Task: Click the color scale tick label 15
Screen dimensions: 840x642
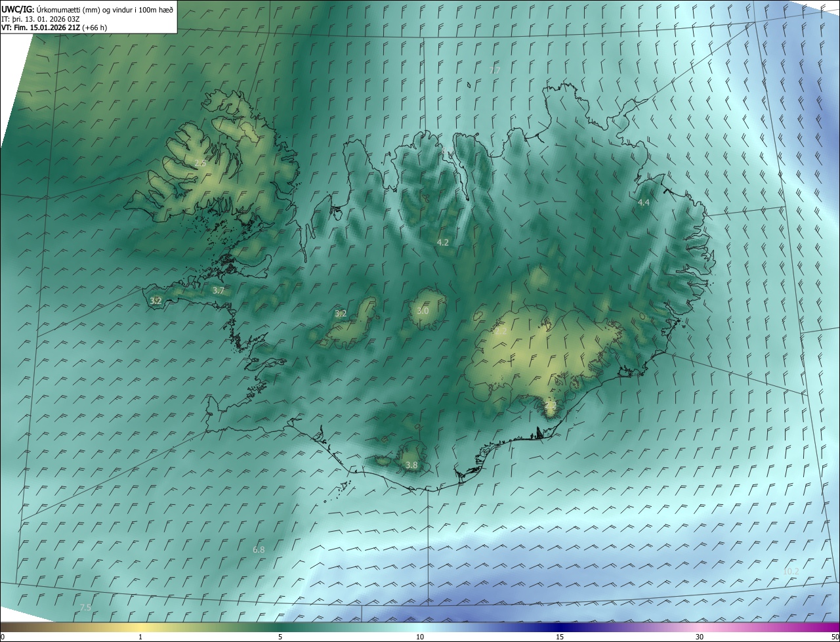Action: pos(560,637)
